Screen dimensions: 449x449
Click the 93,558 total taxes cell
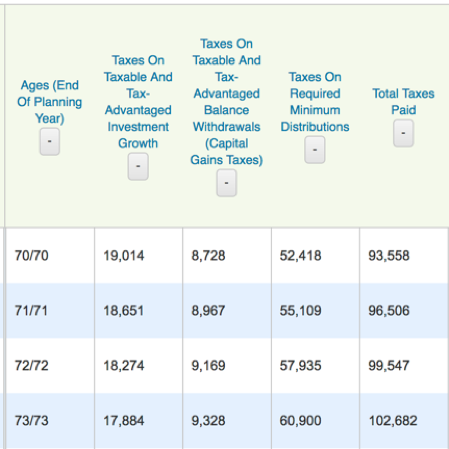[404, 256]
